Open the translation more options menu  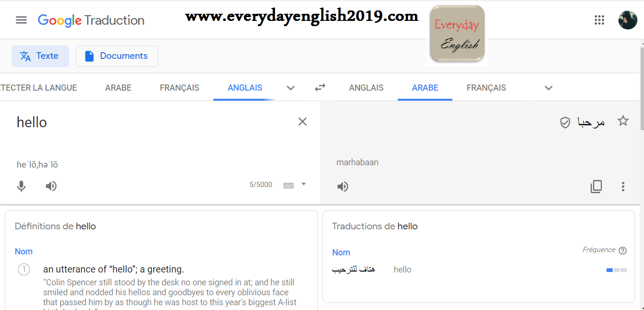[623, 187]
